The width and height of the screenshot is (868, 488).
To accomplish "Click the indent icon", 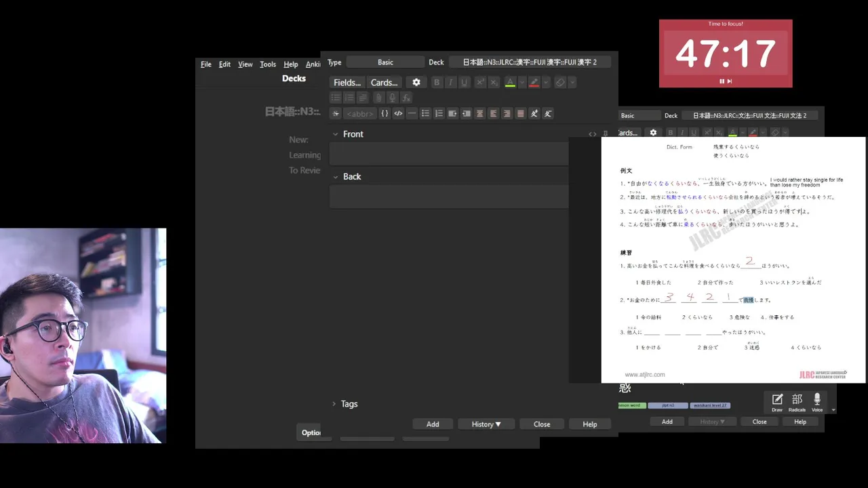I will click(x=452, y=113).
